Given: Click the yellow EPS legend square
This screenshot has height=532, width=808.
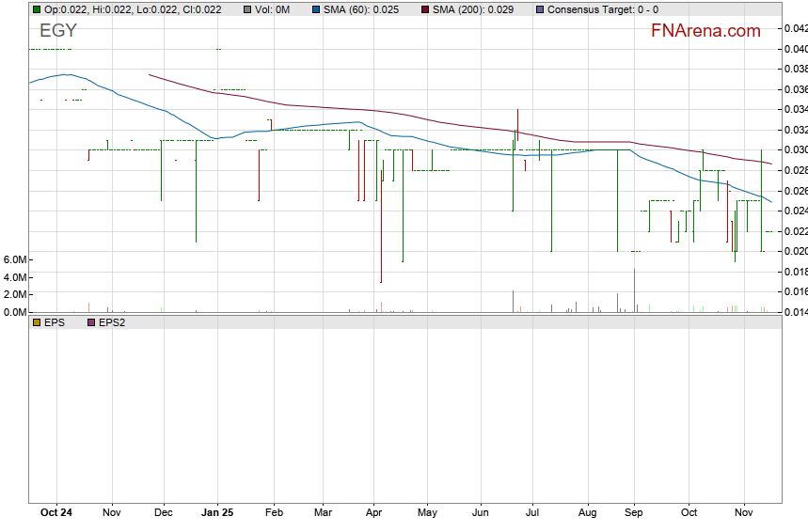Looking at the screenshot, I should [x=36, y=322].
